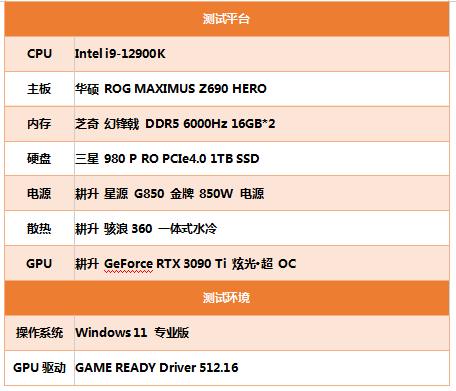Select the 主板 label cell
Image resolution: width=456 pixels, height=391 pixels.
click(x=39, y=89)
